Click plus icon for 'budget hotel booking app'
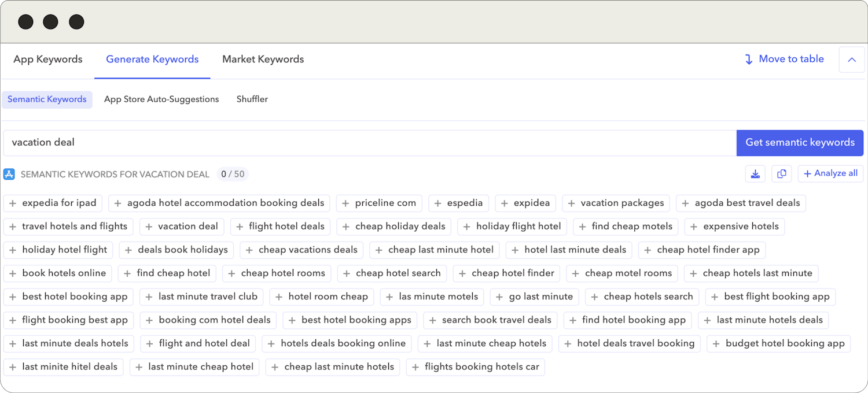The image size is (868, 393). click(x=716, y=344)
